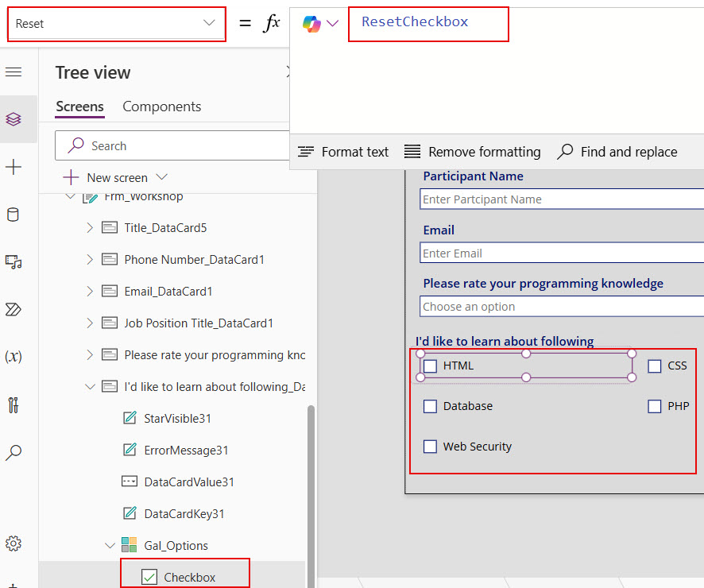The image size is (704, 588).
Task: Click the plus icon beside New screen
Action: (71, 177)
